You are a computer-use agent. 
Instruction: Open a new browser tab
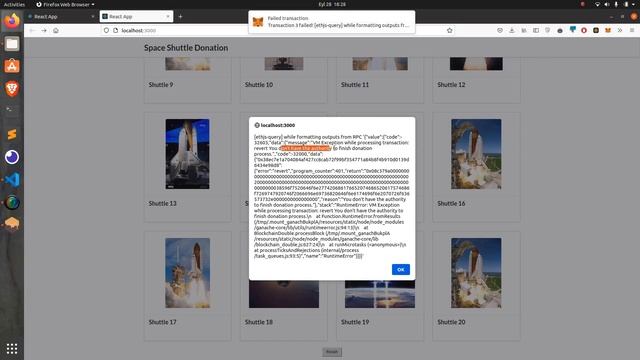point(180,17)
